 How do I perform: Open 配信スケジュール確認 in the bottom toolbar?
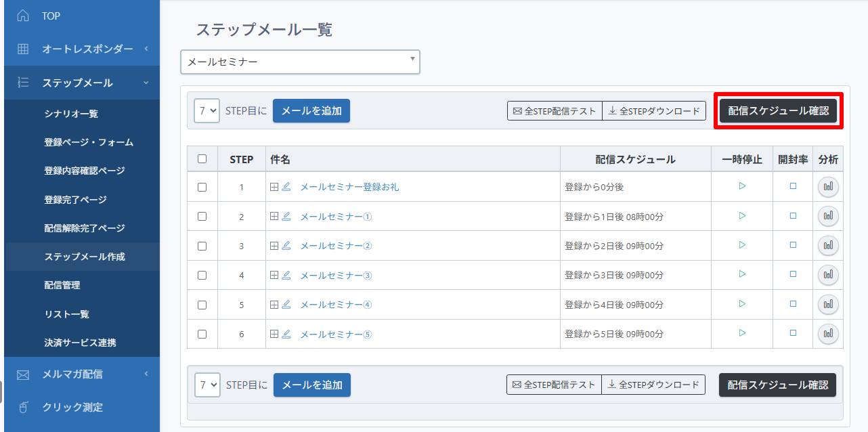click(778, 385)
